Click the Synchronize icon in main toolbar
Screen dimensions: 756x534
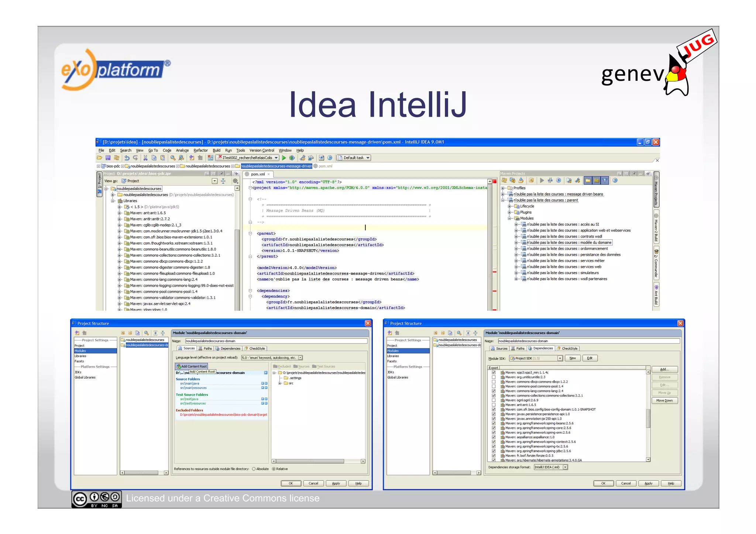pyautogui.click(x=117, y=158)
